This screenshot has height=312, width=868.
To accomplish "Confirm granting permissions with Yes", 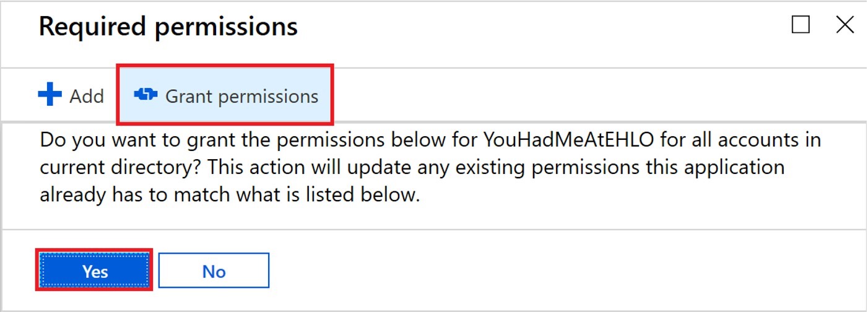I will point(95,271).
